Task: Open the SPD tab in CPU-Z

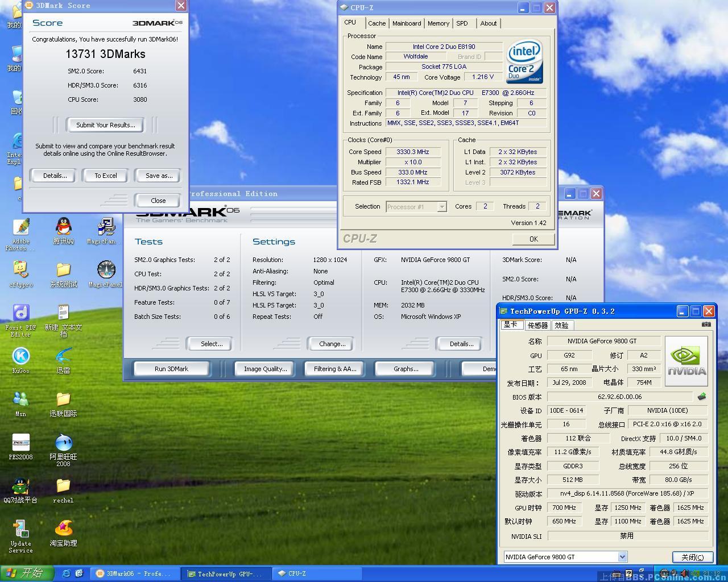Action: point(462,23)
